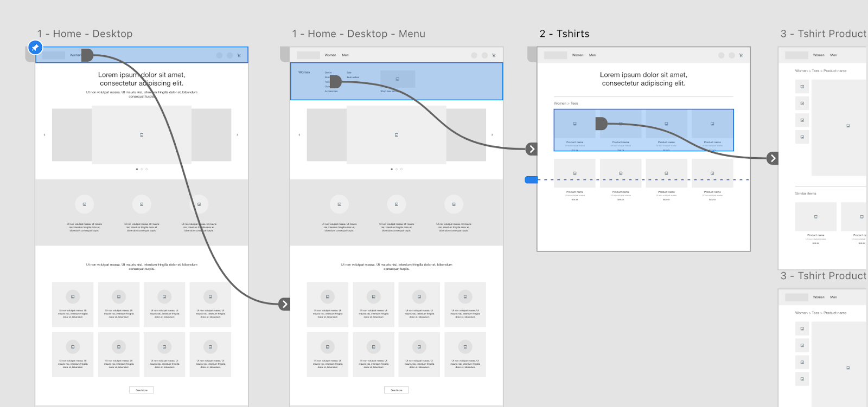Select wire arrow entering Tshirt Product artboard
868x407 pixels.
tap(773, 158)
